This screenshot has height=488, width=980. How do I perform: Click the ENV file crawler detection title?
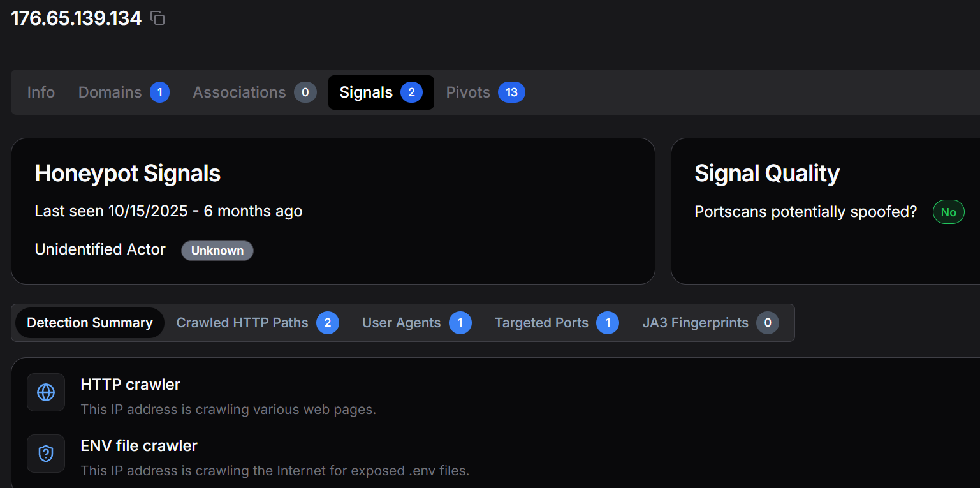[139, 446]
